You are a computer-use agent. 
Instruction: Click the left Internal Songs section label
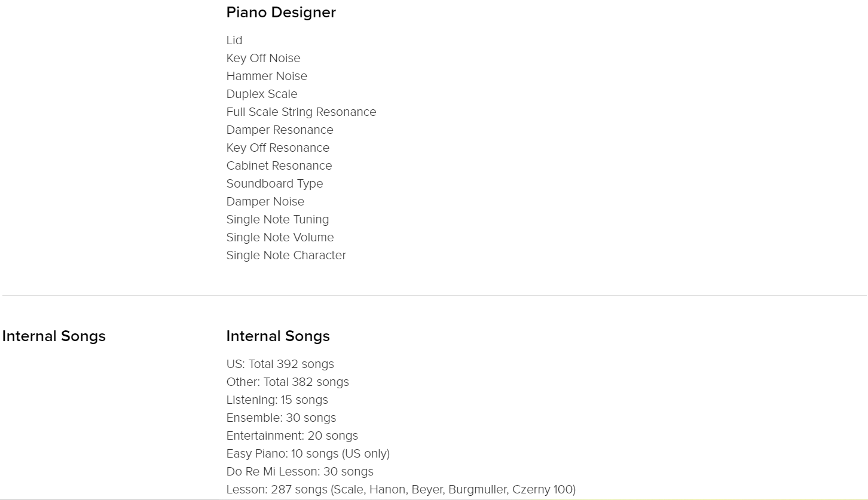click(x=54, y=336)
